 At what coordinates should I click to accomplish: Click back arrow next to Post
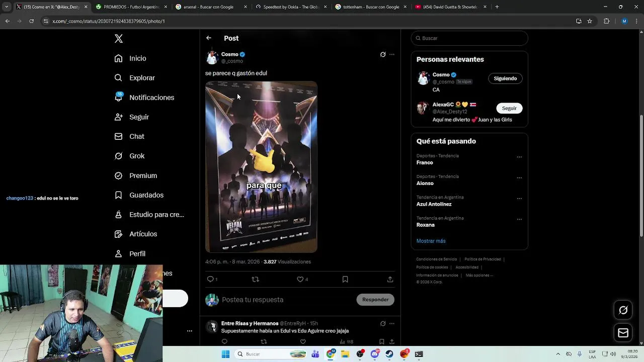208,38
